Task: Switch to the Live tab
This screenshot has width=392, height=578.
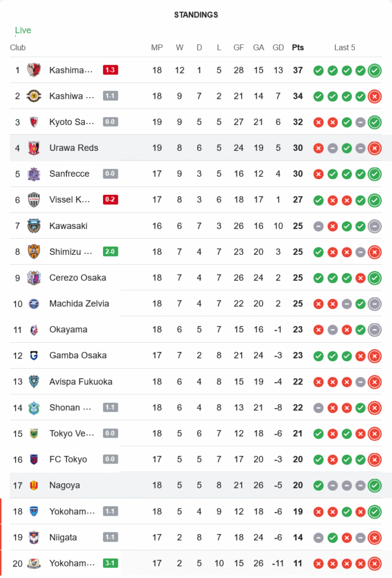Action: [23, 30]
